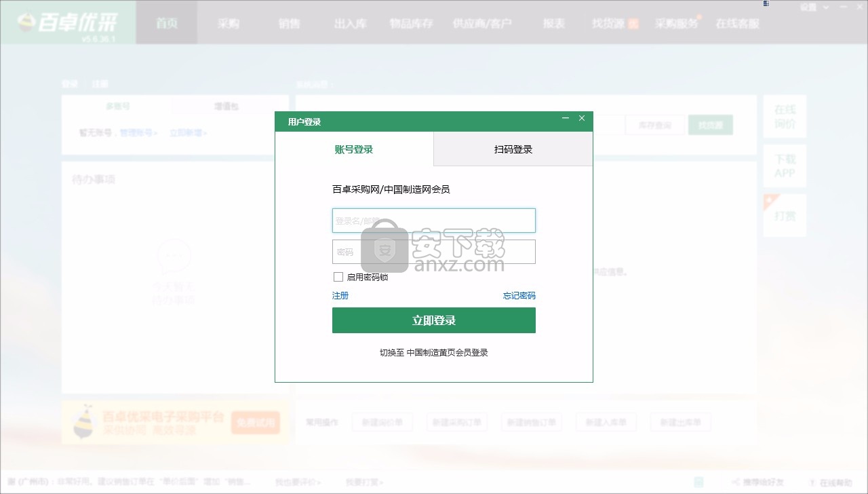
Task: Open the 打赏 side button
Action: coord(785,216)
